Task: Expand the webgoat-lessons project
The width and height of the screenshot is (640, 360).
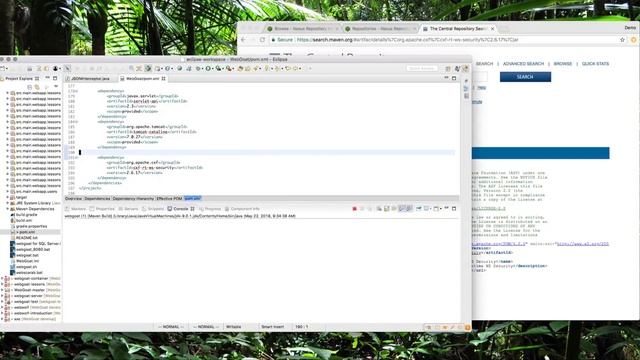Action: pos(2,284)
